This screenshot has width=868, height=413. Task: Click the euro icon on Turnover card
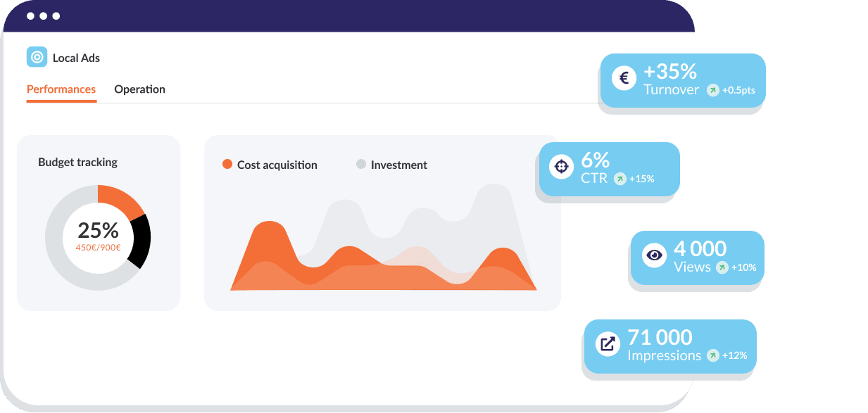click(x=624, y=78)
